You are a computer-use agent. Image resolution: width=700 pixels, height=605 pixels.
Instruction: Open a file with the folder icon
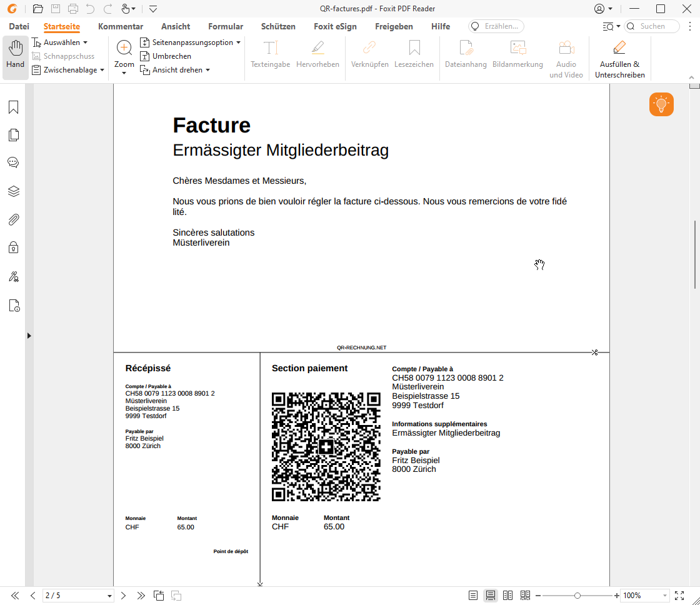[38, 9]
